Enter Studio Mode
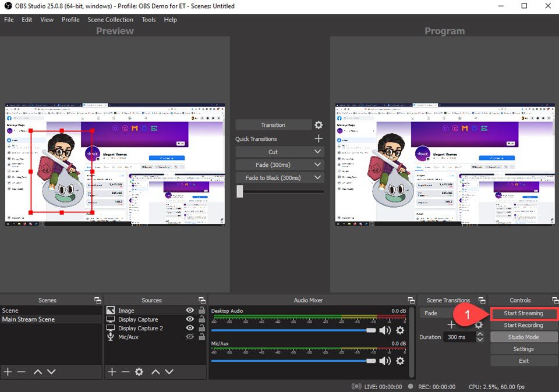Screen dimensions: 559x392 point(524,337)
